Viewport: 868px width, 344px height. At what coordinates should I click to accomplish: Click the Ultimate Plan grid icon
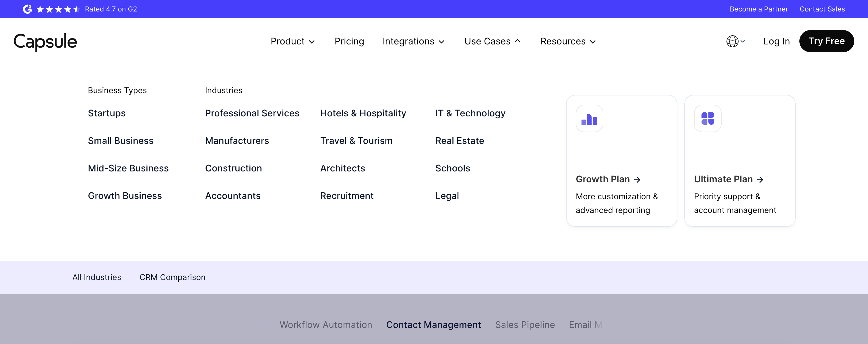[708, 118]
